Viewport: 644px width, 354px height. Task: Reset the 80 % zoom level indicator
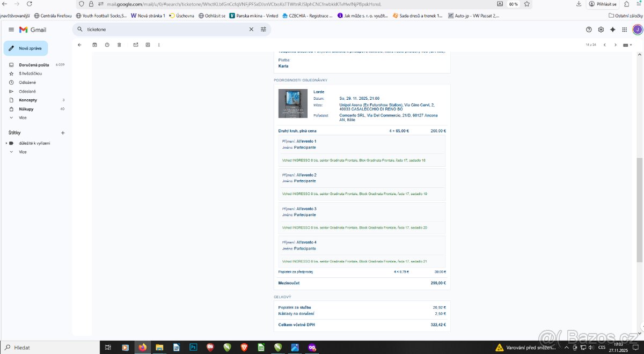click(x=514, y=4)
